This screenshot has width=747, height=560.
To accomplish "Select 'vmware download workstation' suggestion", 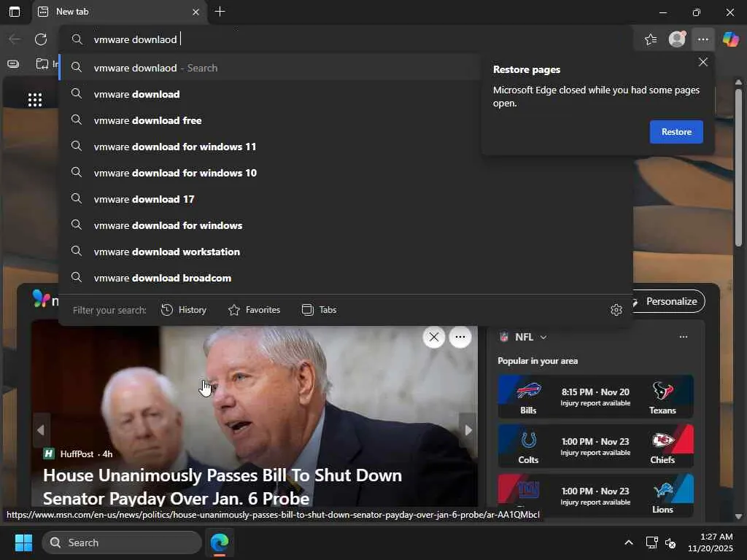I will pos(346,252).
